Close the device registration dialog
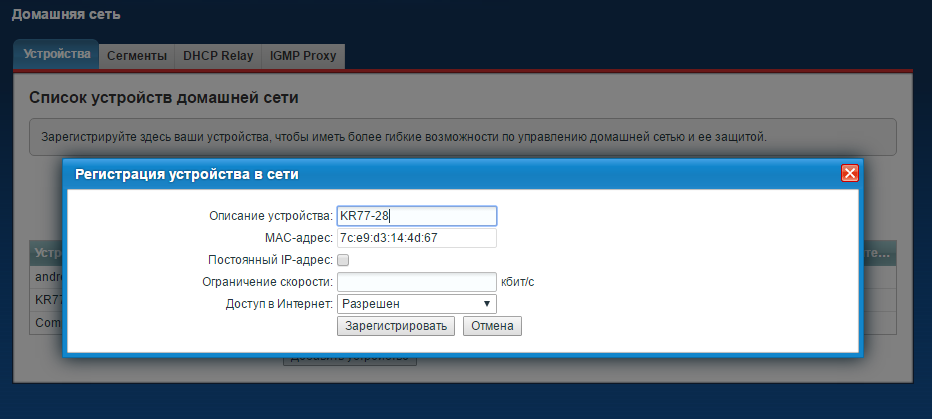 tap(850, 173)
